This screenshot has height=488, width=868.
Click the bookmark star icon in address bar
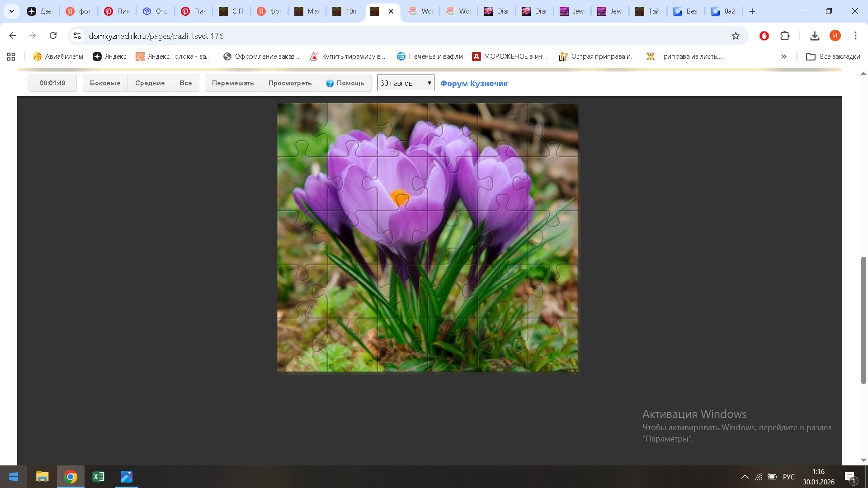click(x=736, y=36)
